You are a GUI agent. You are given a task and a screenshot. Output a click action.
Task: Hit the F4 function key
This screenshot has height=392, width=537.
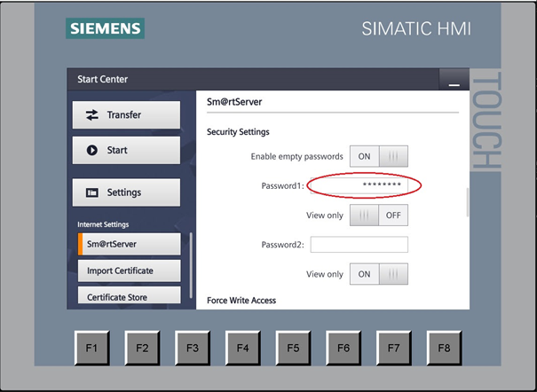[243, 349]
